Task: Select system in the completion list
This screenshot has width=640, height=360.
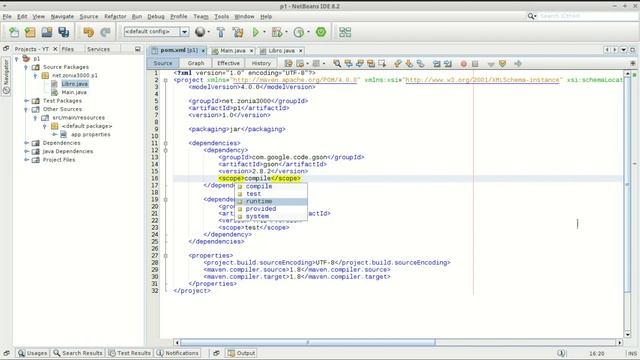Action: 271,216
